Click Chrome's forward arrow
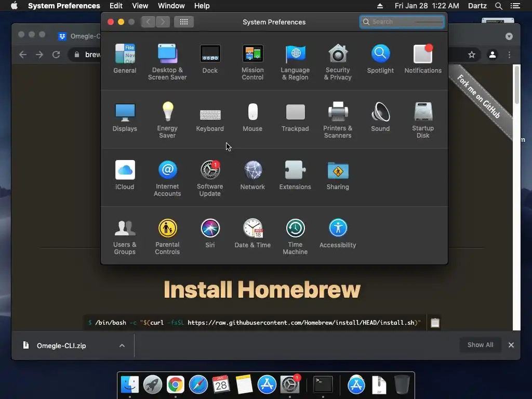Image resolution: width=532 pixels, height=399 pixels. (x=39, y=55)
